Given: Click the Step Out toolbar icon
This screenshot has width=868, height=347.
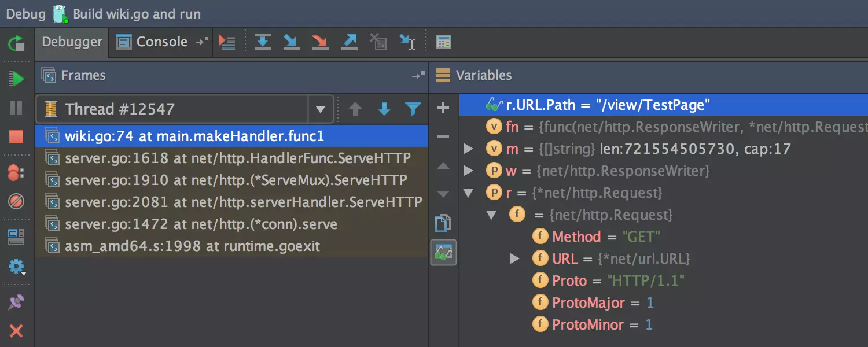Looking at the screenshot, I should (x=349, y=42).
